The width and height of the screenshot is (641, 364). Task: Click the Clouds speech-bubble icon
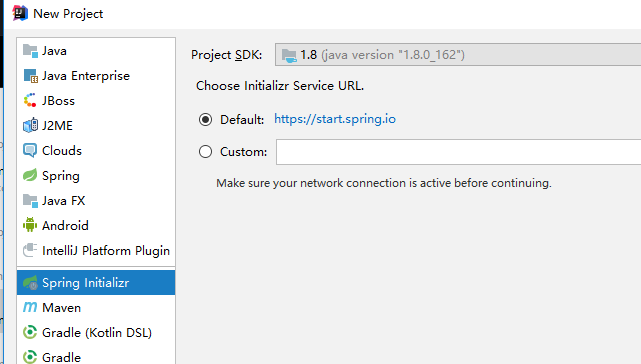pos(30,151)
